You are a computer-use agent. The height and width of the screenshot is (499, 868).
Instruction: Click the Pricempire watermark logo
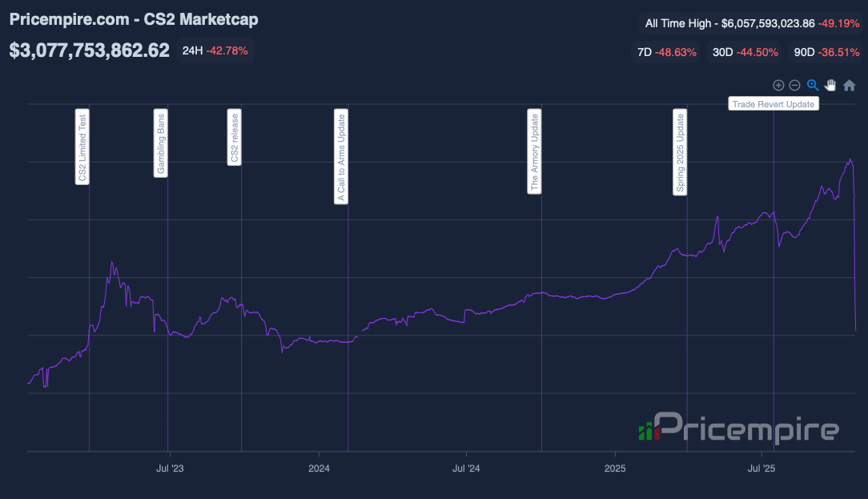(738, 428)
